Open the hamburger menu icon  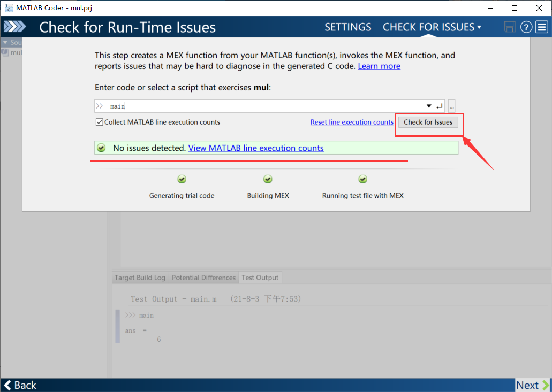point(542,27)
